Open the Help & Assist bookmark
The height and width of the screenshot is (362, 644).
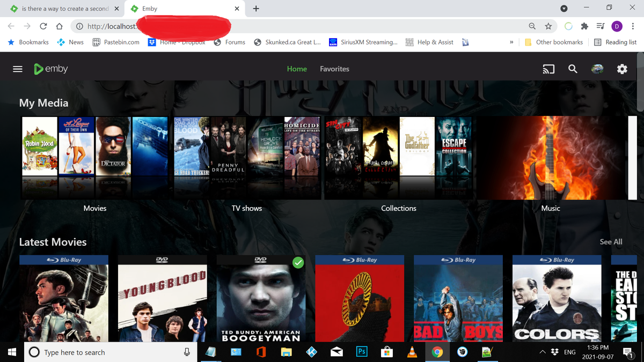[429, 42]
